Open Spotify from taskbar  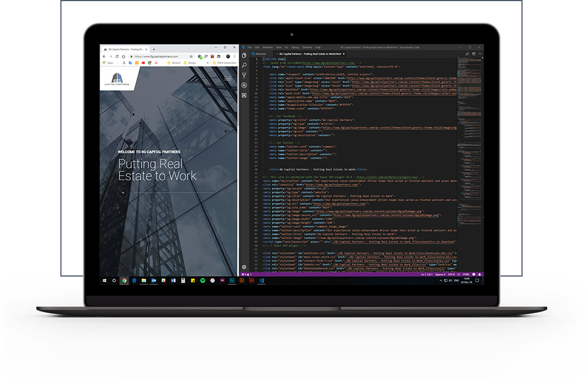coord(202,281)
